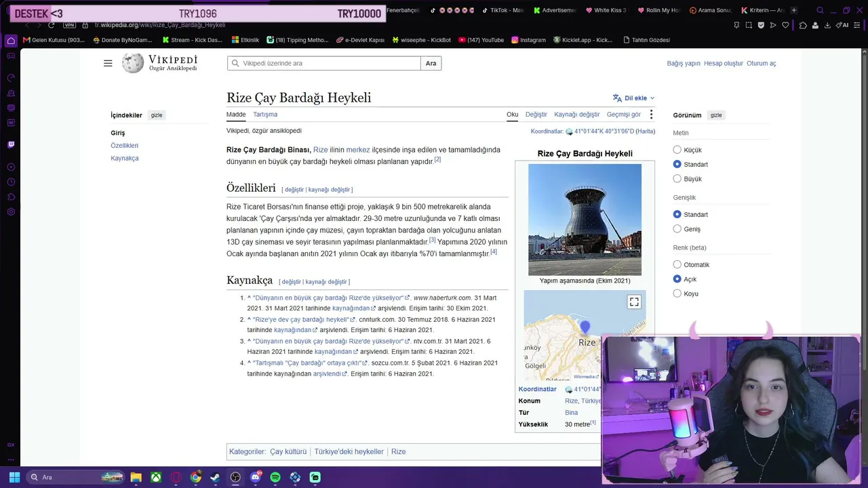Hide the Görünüm appearance panel
868x488 pixels.
click(x=716, y=115)
